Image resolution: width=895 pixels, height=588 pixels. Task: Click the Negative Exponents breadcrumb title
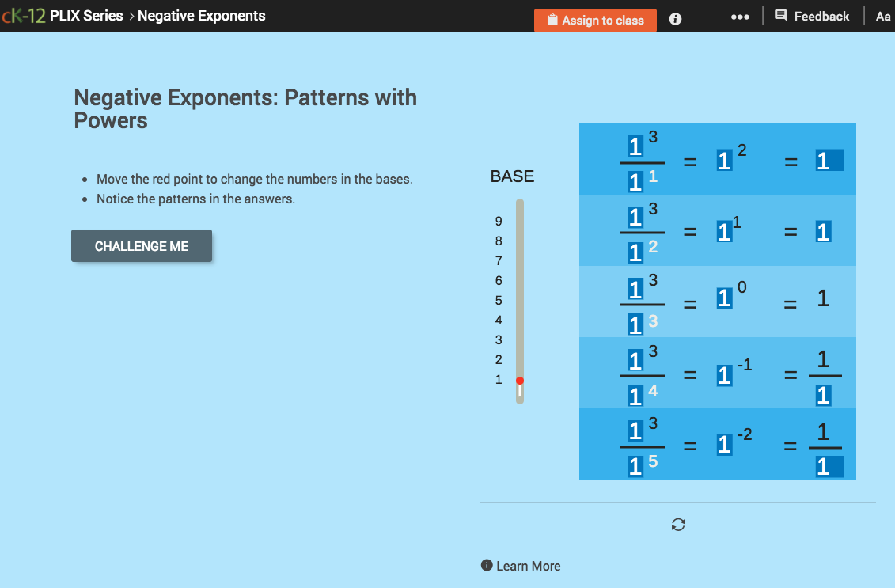click(200, 15)
